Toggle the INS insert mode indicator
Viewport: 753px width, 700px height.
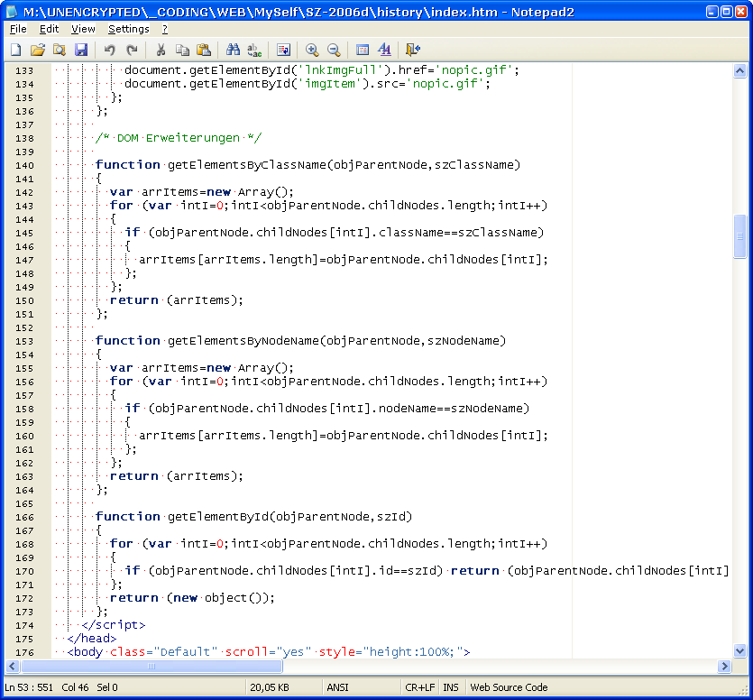pos(451,687)
